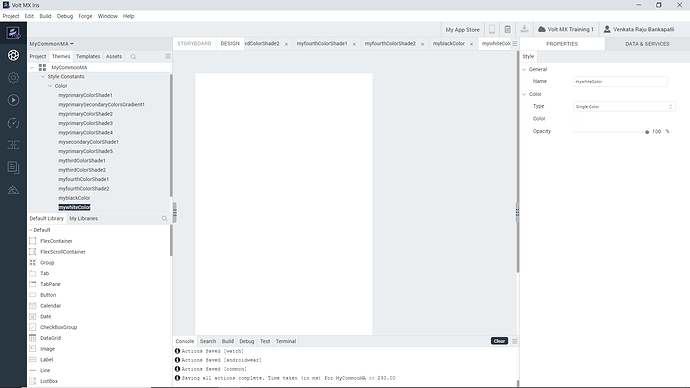This screenshot has width=690, height=388.
Task: Select myprimaryColorShade1 in the tree
Action: pyautogui.click(x=85, y=95)
